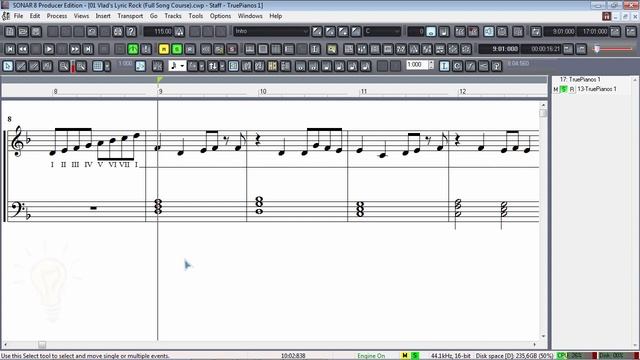Open the Views menu
640x360 pixels.
[x=81, y=16]
